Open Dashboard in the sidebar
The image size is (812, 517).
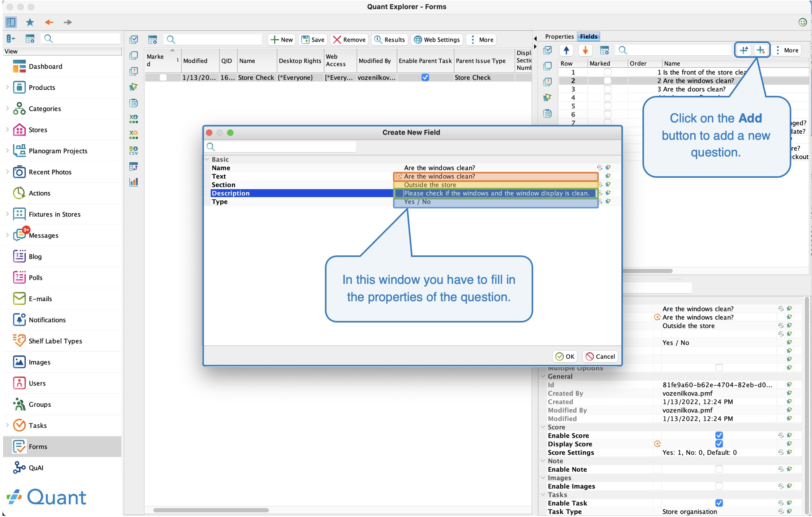[x=45, y=66]
